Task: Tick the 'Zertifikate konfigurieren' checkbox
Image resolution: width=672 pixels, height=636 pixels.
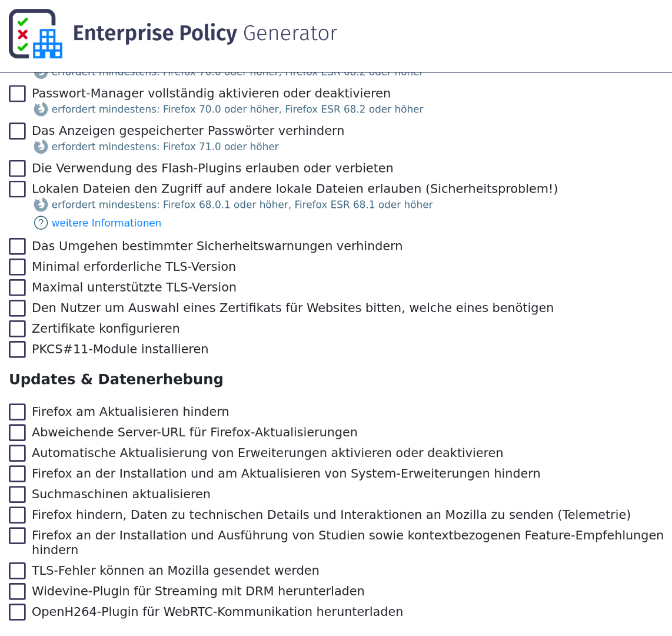Action: 17,329
